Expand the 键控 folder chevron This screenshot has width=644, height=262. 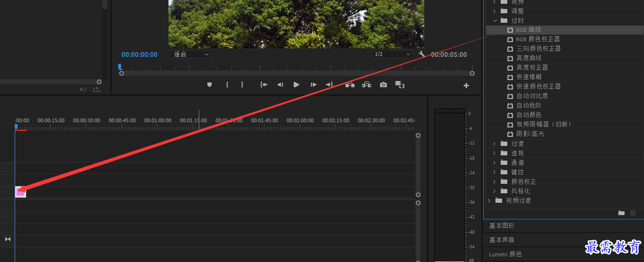(x=495, y=172)
